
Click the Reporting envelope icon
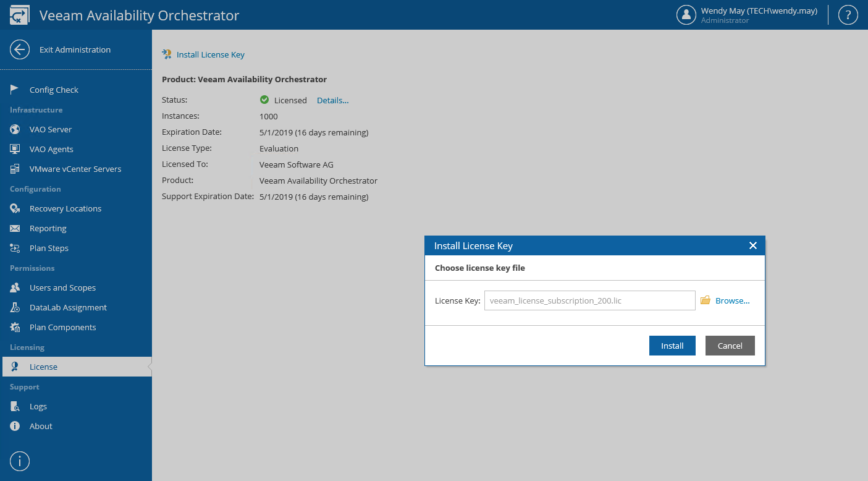tap(15, 228)
